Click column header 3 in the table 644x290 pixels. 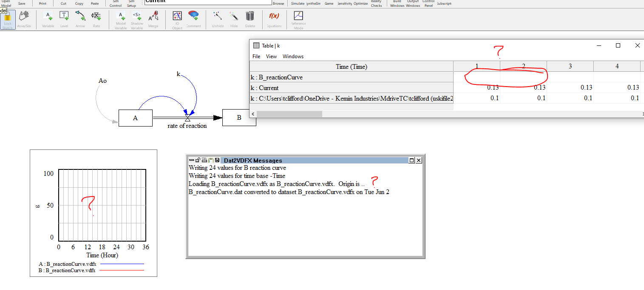(x=570, y=67)
